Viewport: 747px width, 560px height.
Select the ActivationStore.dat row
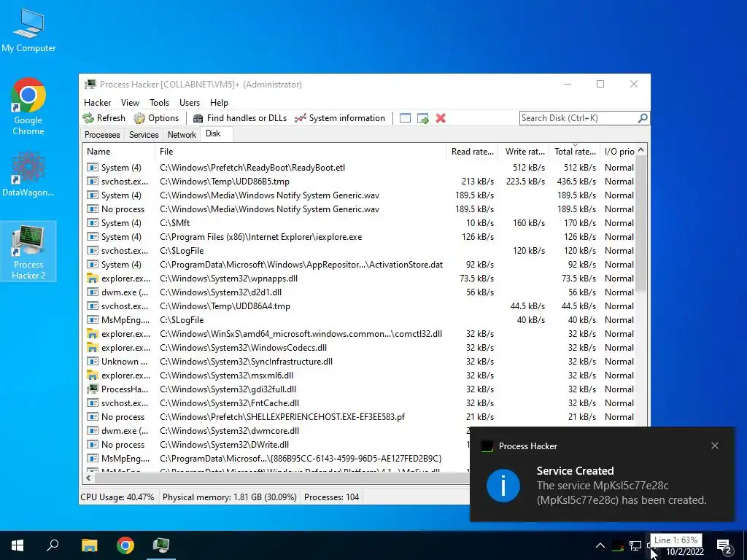pos(360,264)
